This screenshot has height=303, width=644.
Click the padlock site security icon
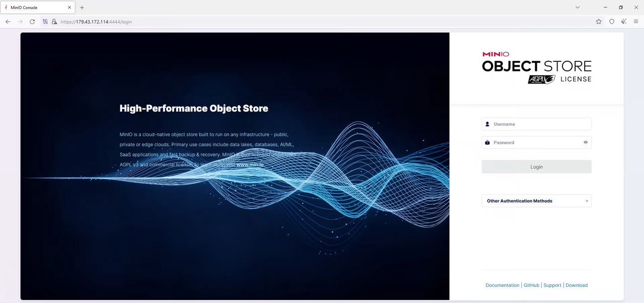point(54,22)
